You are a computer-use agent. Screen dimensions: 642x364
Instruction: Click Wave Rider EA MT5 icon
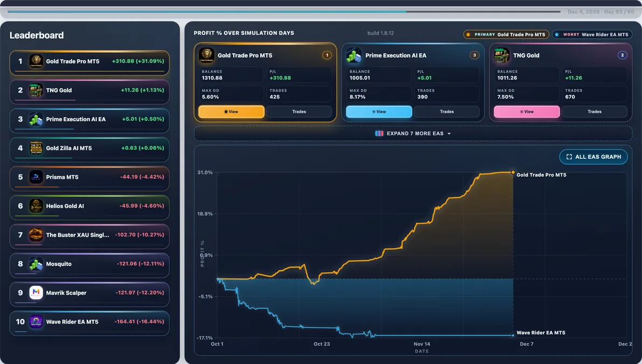pos(36,322)
